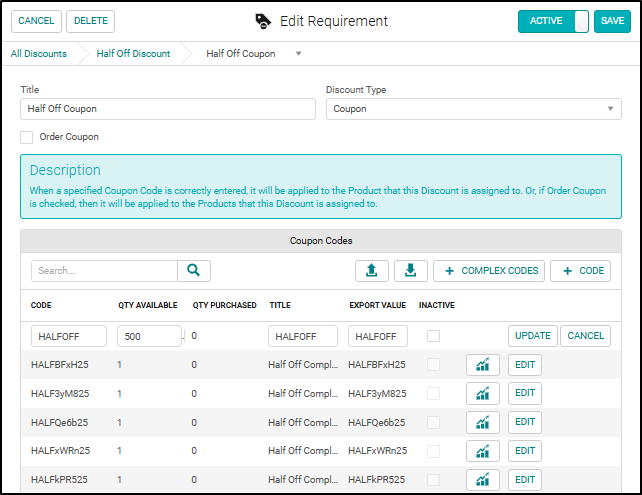Select the HALFQe6b25 code cell

click(59, 423)
